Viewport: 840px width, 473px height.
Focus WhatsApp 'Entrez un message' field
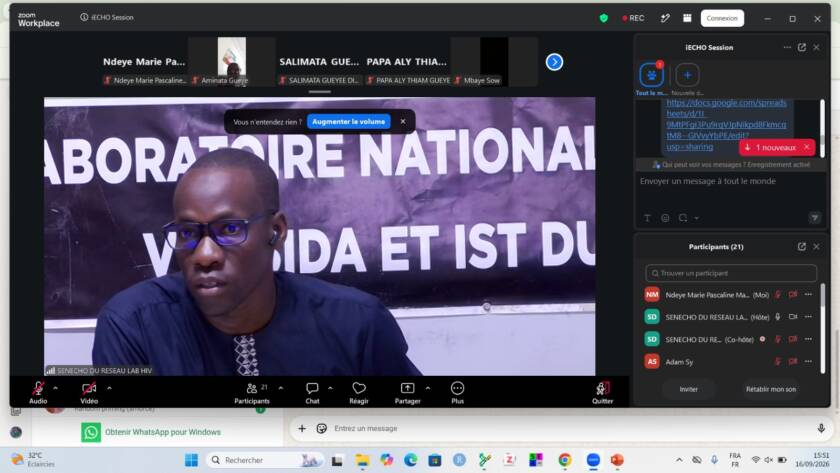click(568, 429)
